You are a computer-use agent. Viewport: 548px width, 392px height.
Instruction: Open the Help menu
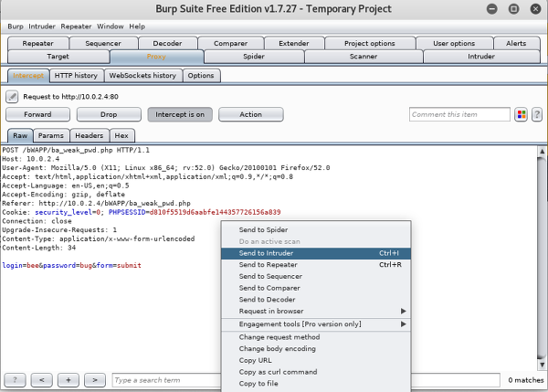137,26
